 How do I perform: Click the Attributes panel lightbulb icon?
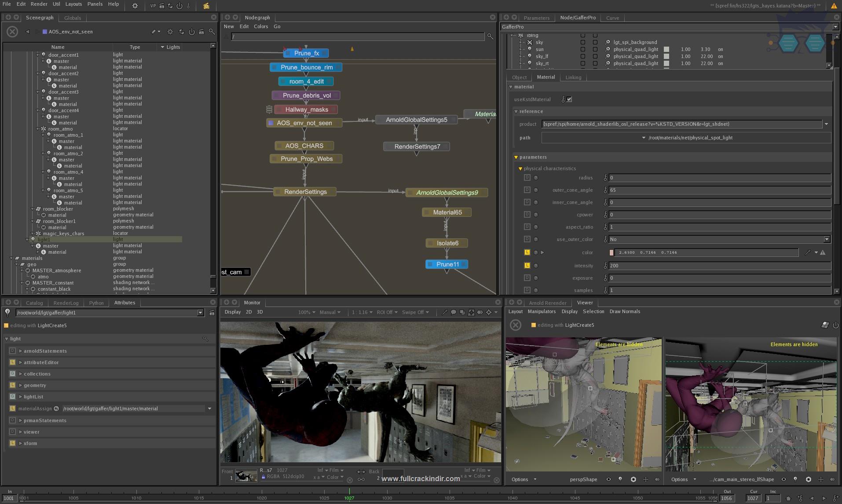[x=7, y=312]
